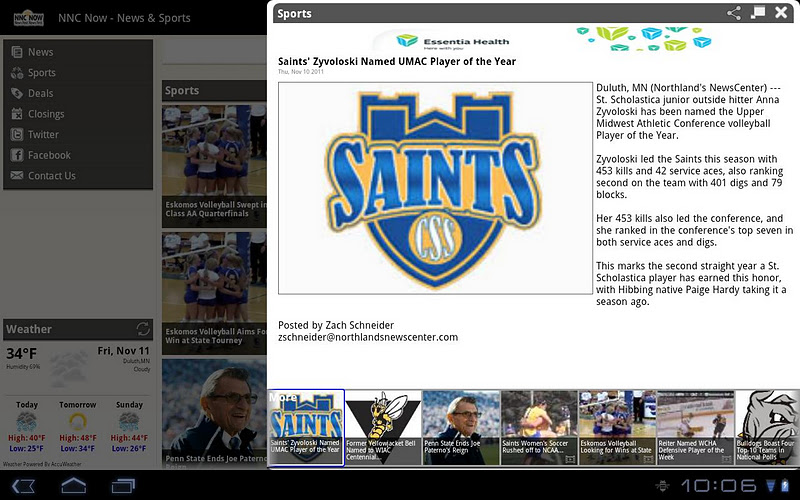Open Penn State Ends Joe Paterno card in list
This screenshot has width=800, height=500.
pos(214,414)
